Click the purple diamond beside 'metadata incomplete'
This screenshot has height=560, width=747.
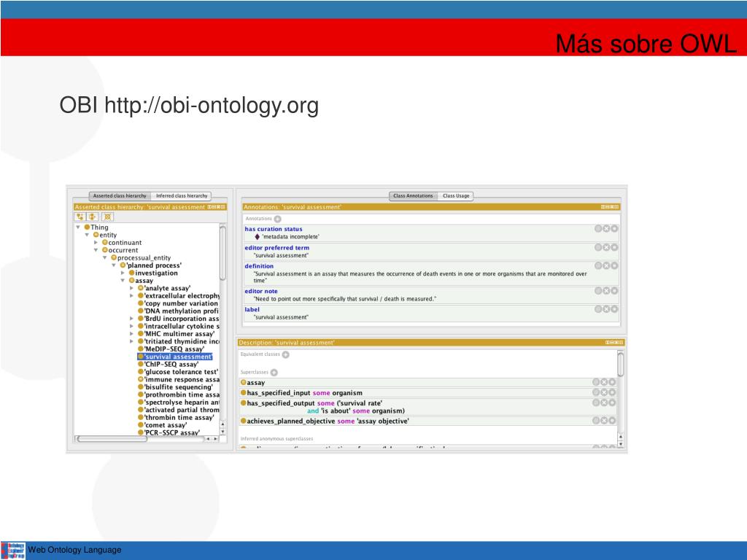coord(258,237)
